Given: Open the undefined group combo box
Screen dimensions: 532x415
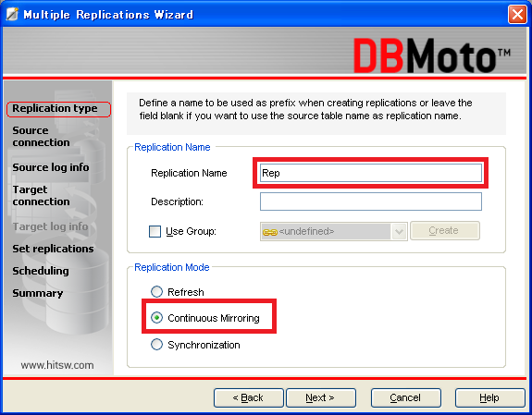Looking at the screenshot, I should click(x=333, y=232).
